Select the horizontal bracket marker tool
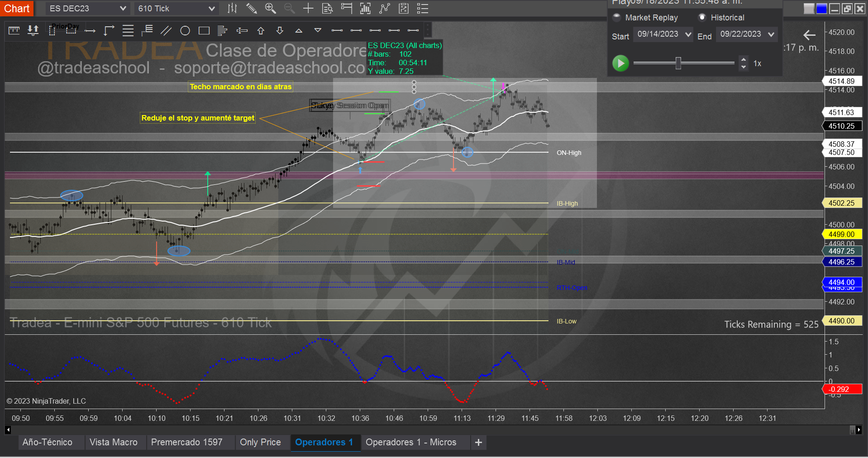868x458 pixels. pos(242,30)
